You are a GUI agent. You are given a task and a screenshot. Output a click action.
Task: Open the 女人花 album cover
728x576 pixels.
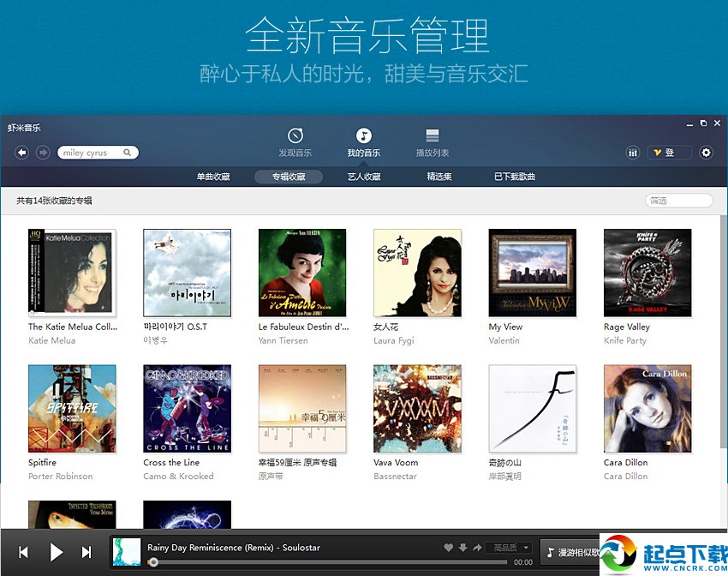click(x=417, y=273)
